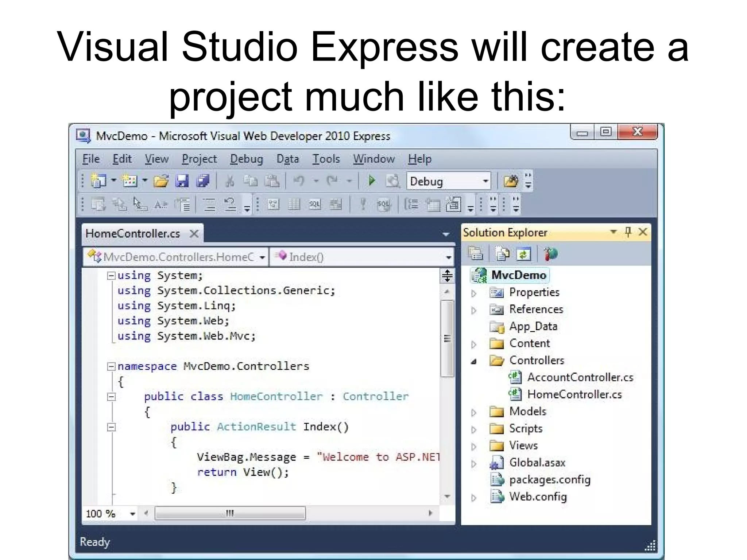Collapse the namespace MvcDemo.Controllers outline block
This screenshot has width=747, height=560.
(x=111, y=366)
